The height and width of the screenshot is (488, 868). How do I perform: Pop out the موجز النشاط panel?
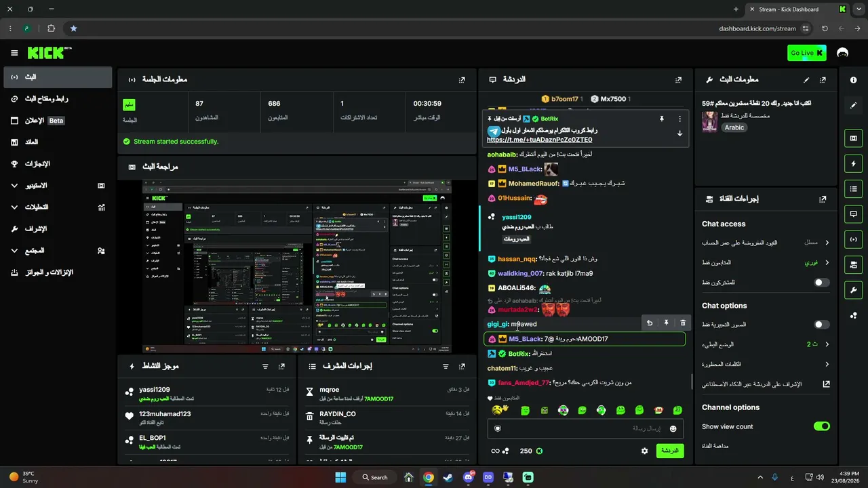(x=281, y=366)
